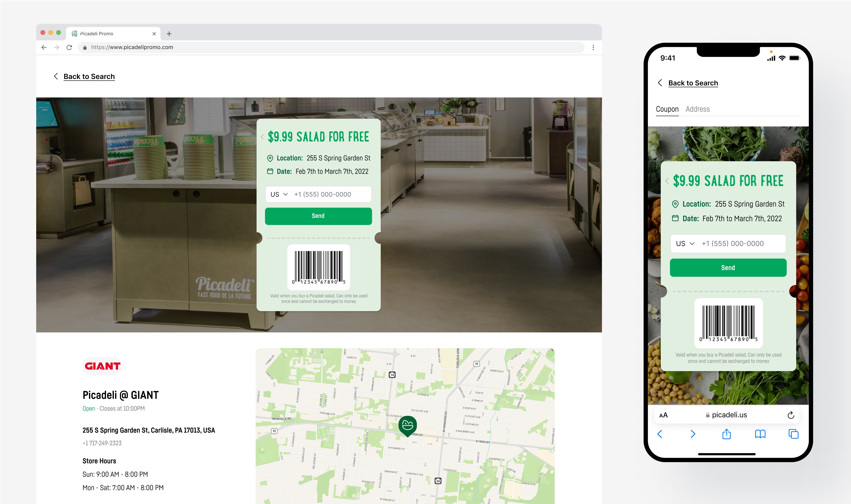Tap the Safari tabs overview icon
This screenshot has width=851, height=504.
click(x=793, y=434)
